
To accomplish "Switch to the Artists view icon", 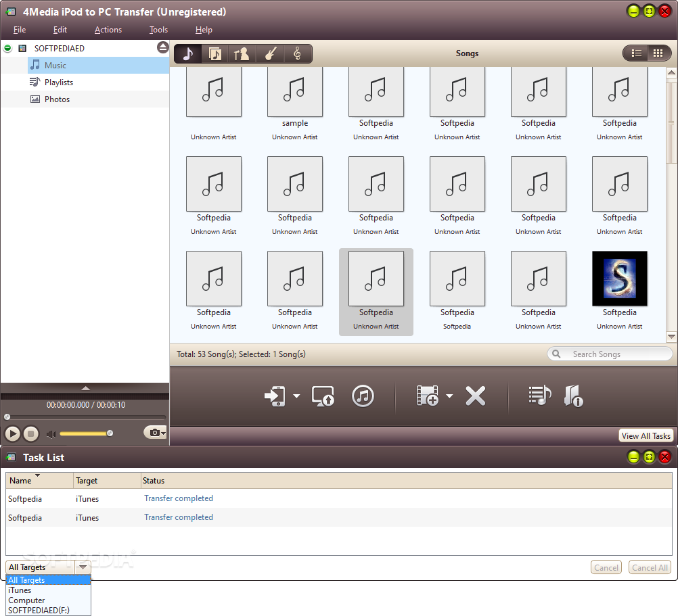I will tap(242, 54).
